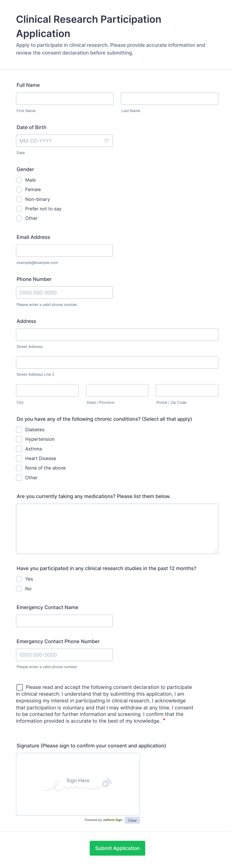
Task: Select Prefer not to say option
Action: click(19, 209)
